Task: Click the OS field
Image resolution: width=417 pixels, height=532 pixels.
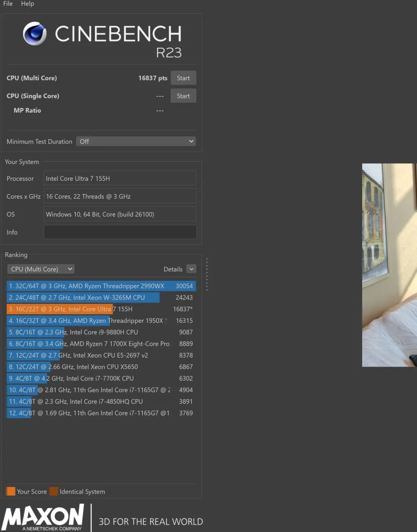Action: (120, 214)
